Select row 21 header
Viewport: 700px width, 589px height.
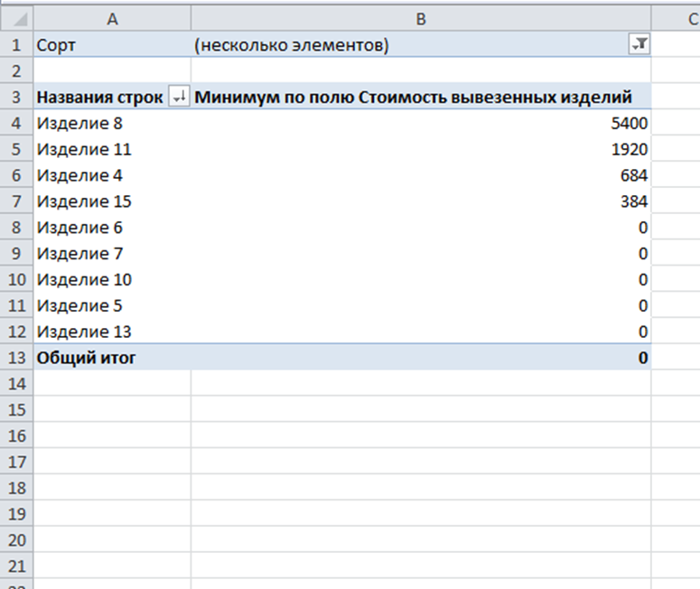pos(16,566)
